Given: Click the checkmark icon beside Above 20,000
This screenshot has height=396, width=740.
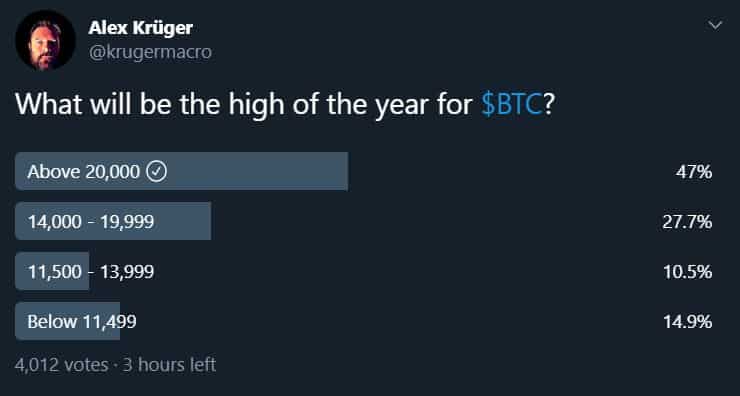Looking at the screenshot, I should [x=157, y=172].
